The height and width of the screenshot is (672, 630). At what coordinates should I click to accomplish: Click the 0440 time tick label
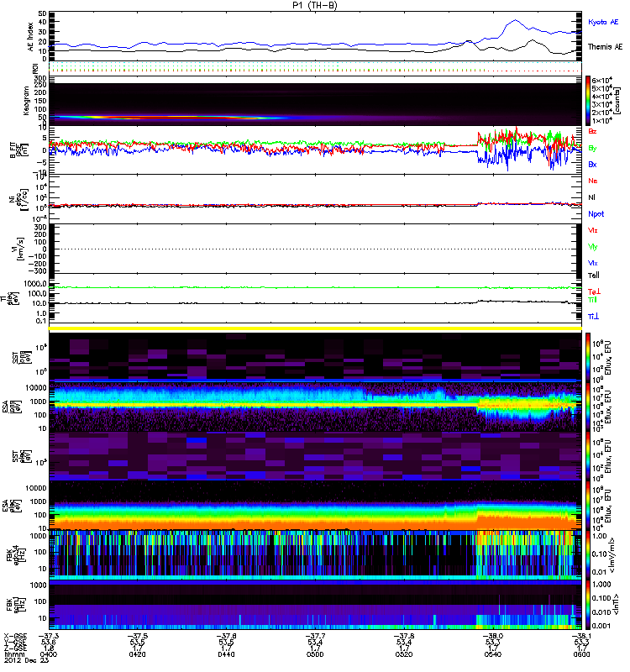click(226, 654)
